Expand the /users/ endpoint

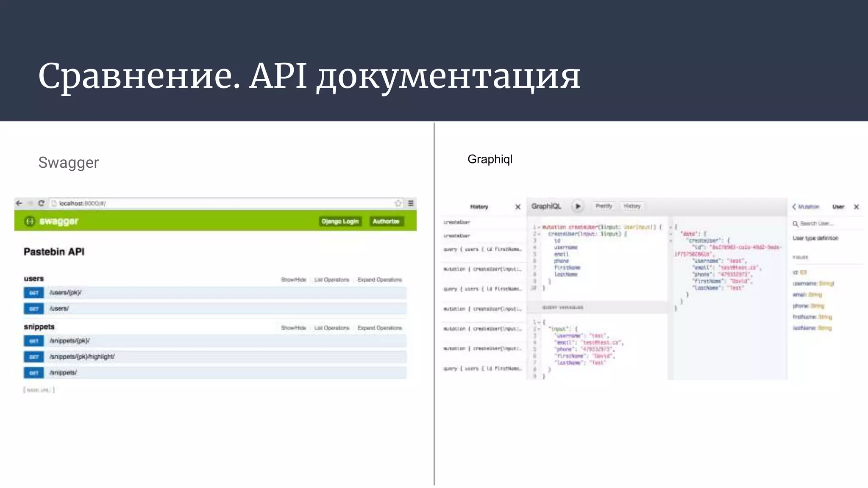pyautogui.click(x=215, y=309)
